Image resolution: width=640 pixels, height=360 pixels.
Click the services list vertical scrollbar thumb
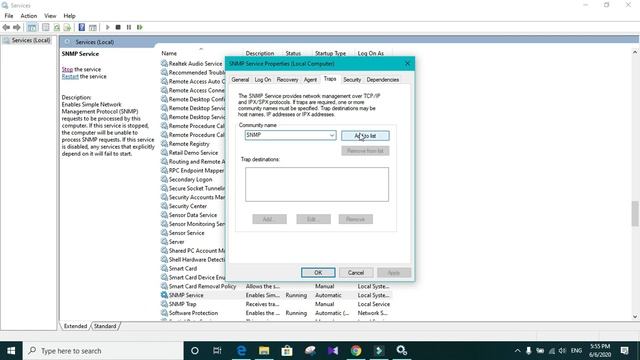tap(635, 213)
